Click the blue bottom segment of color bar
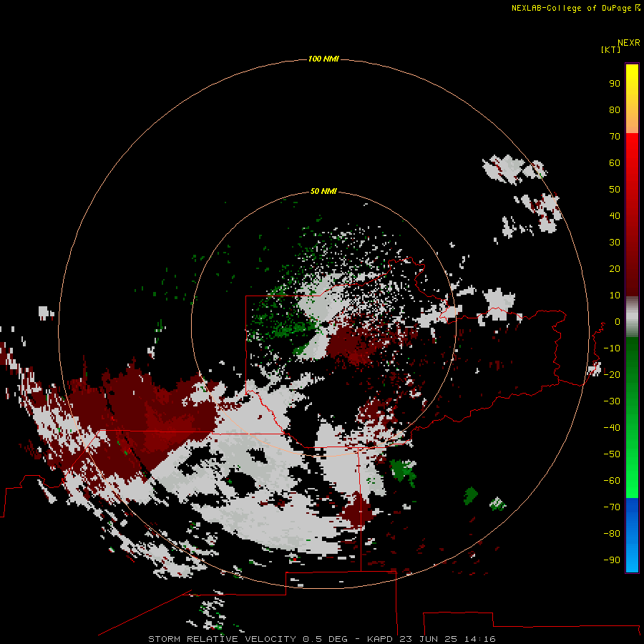The width and height of the screenshot is (644, 644). 632,535
